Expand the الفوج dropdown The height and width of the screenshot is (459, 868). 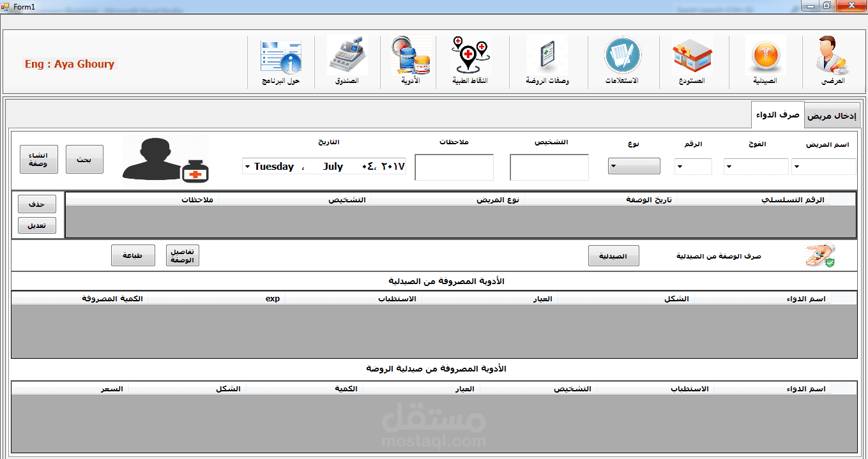click(x=729, y=167)
